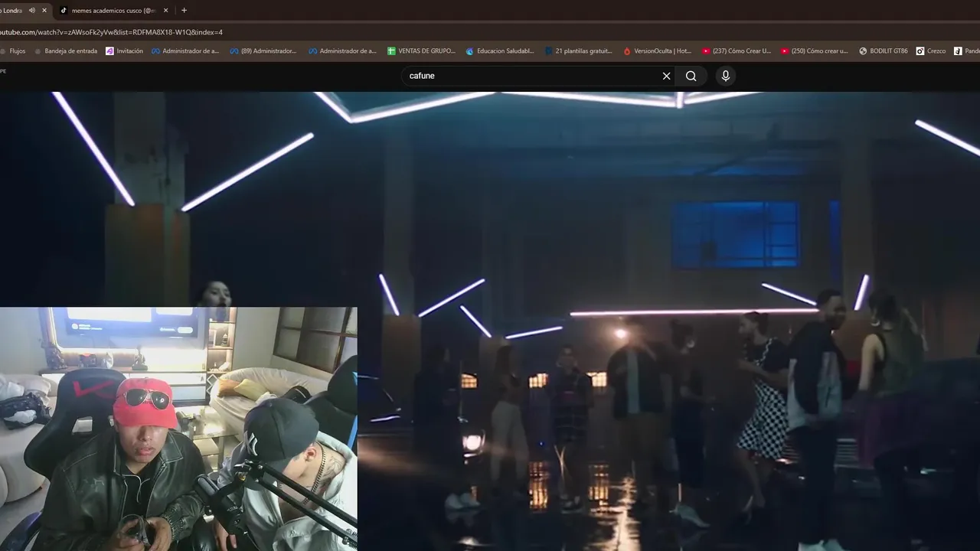Click the YouTube search magnifier button
This screenshot has height=551, width=980.
click(x=691, y=76)
